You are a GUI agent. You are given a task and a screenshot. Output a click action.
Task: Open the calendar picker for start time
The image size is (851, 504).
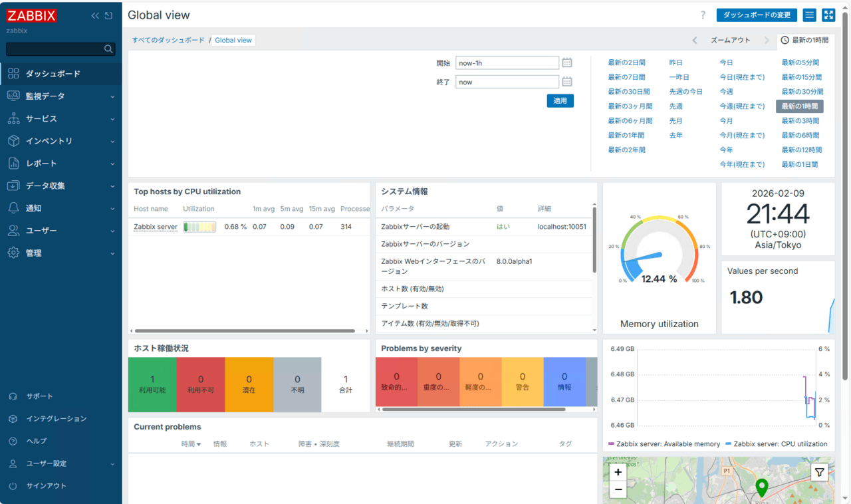pos(567,63)
